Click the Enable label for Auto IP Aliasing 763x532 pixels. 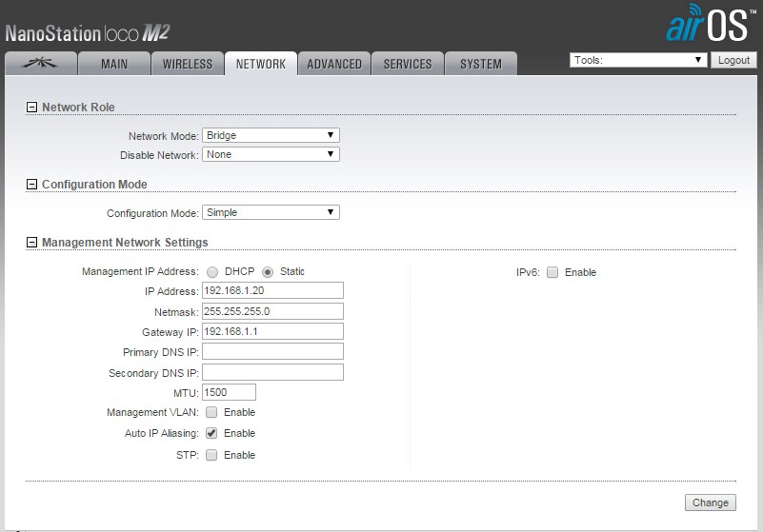pos(239,433)
